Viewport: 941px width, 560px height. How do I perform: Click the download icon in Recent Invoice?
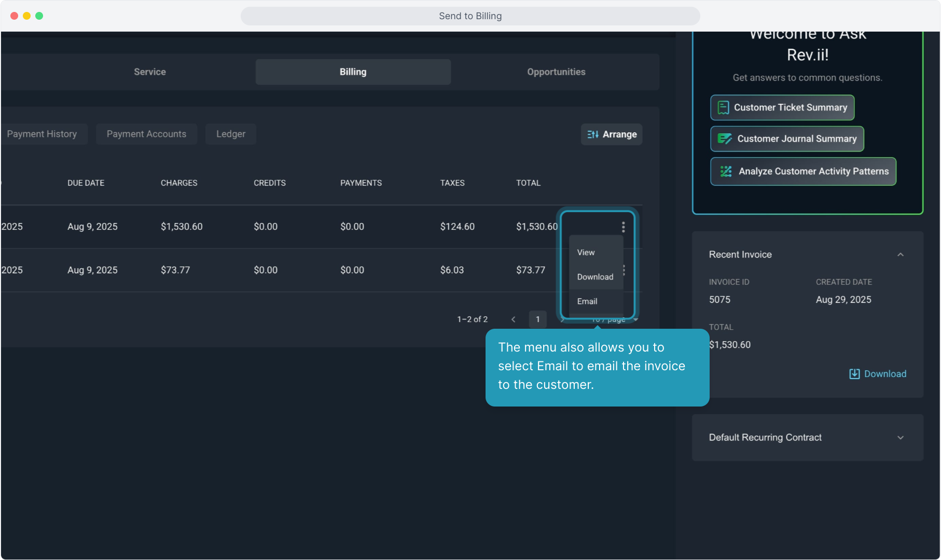point(854,374)
